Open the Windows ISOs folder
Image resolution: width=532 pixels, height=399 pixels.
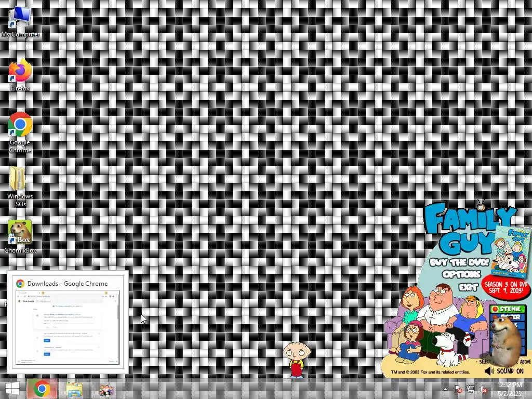[x=20, y=187]
